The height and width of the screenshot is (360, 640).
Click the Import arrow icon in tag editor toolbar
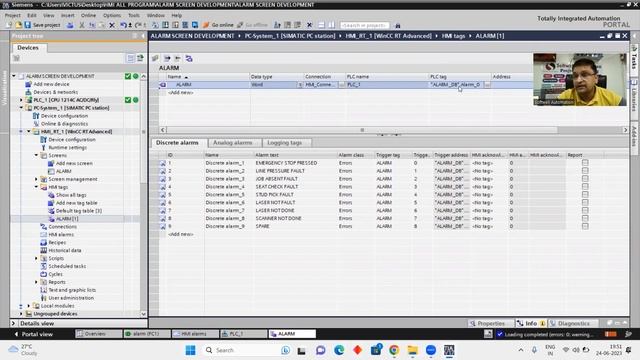[x=178, y=58]
